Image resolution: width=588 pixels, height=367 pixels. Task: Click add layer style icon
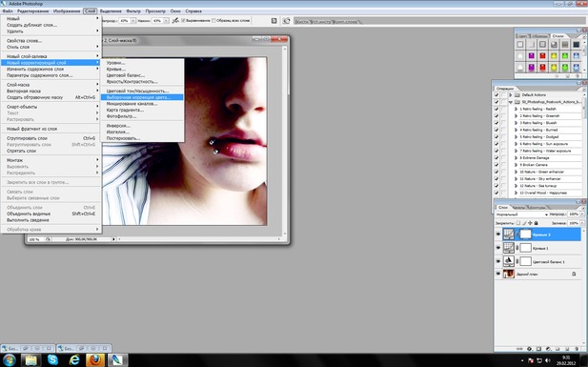(530, 349)
